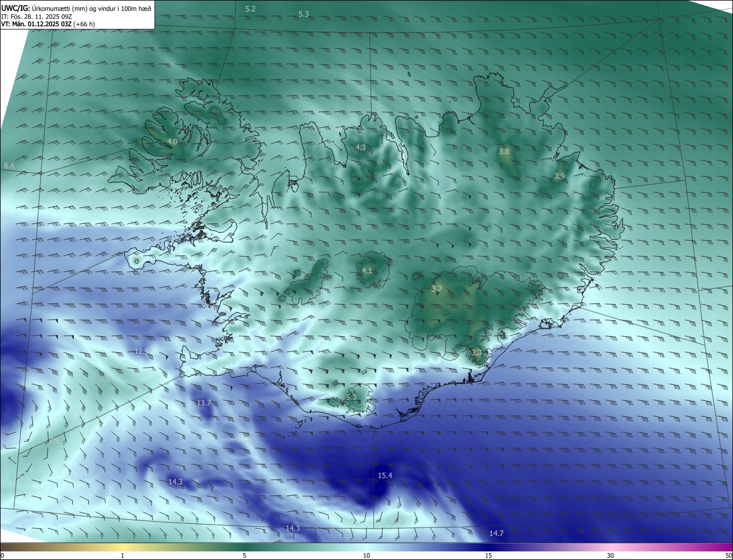Click the 50 tick on the color scale
This screenshot has height=560, width=733.
[x=728, y=555]
